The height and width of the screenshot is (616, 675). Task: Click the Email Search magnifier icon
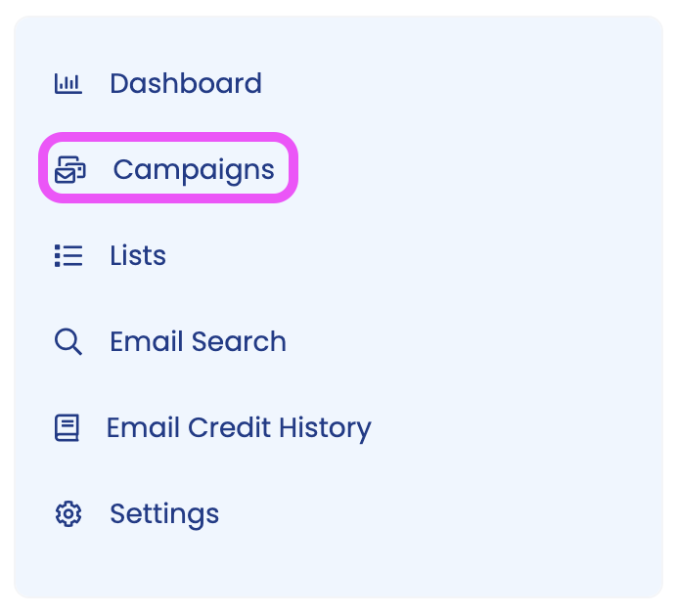[x=67, y=342]
